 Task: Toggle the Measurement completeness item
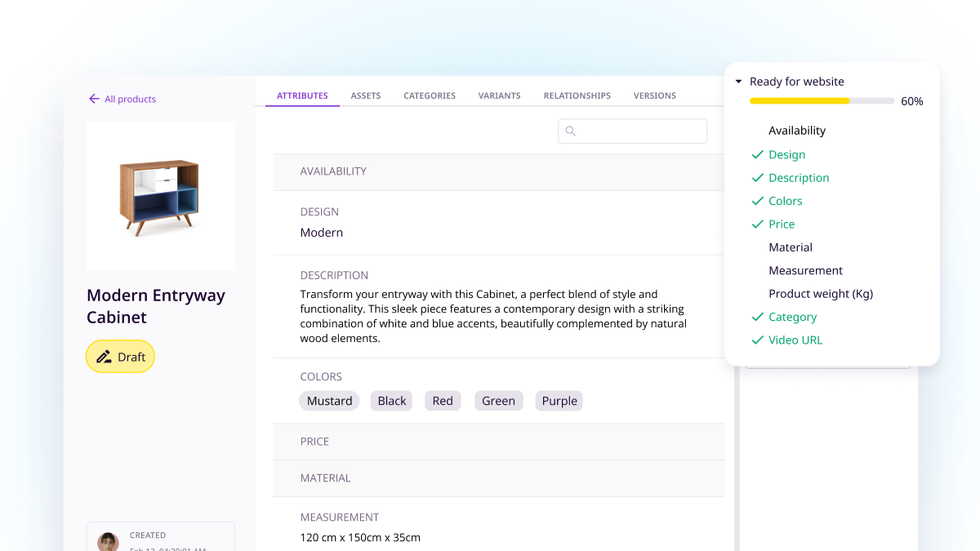click(x=805, y=270)
